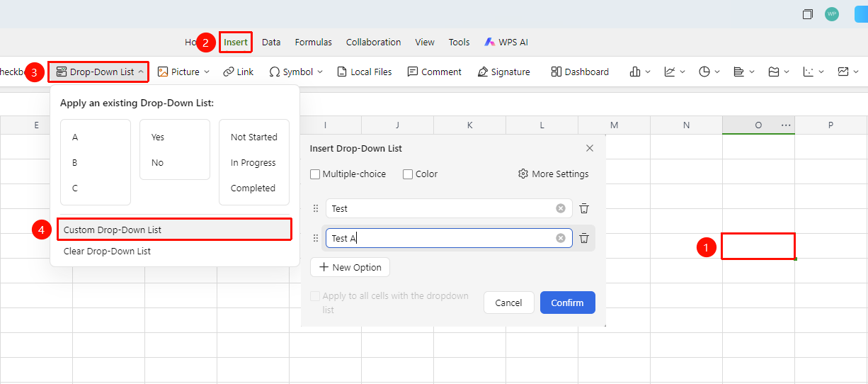Select column N header
Image resolution: width=868 pixels, height=384 pixels.
(x=686, y=125)
